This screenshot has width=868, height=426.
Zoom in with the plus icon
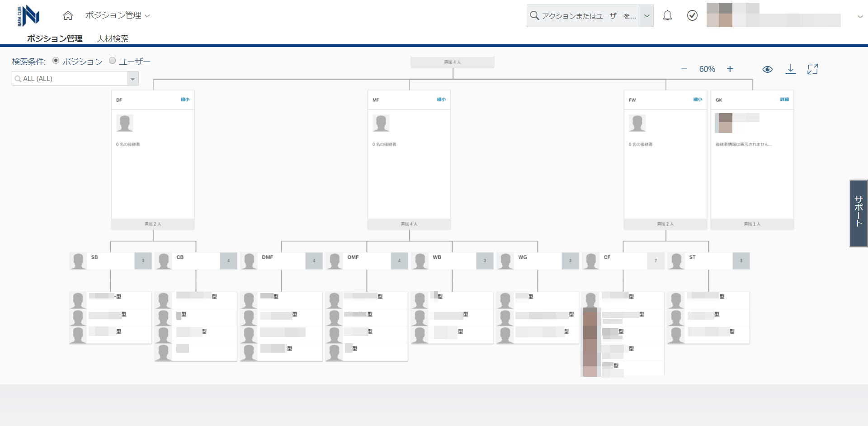[x=730, y=69]
